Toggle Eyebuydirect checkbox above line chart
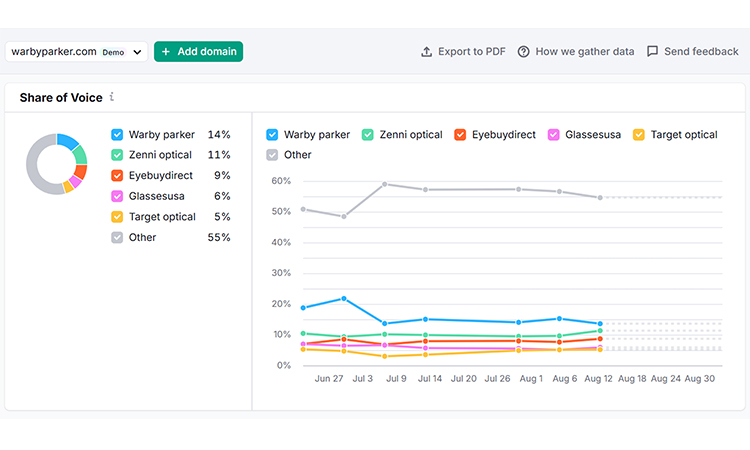The width and height of the screenshot is (750, 450). (x=460, y=135)
